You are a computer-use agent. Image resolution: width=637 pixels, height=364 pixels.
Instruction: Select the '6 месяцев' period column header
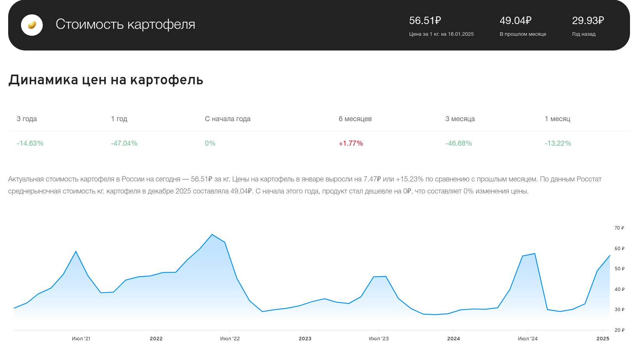355,119
